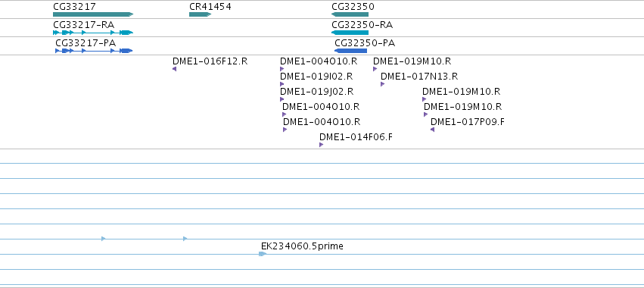The height and width of the screenshot is (288, 644).
Task: Click the CR41454 gene arrow glyph
Action: point(200,14)
